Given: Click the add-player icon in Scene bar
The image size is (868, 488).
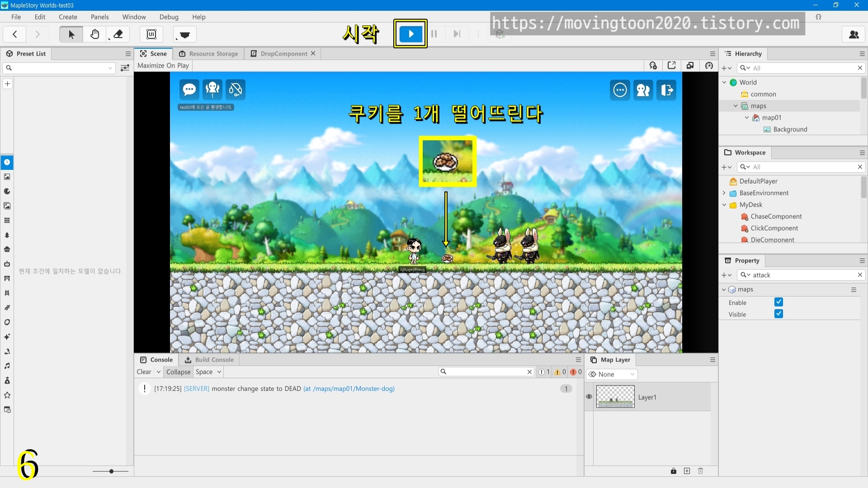Looking at the screenshot, I should point(653,66).
